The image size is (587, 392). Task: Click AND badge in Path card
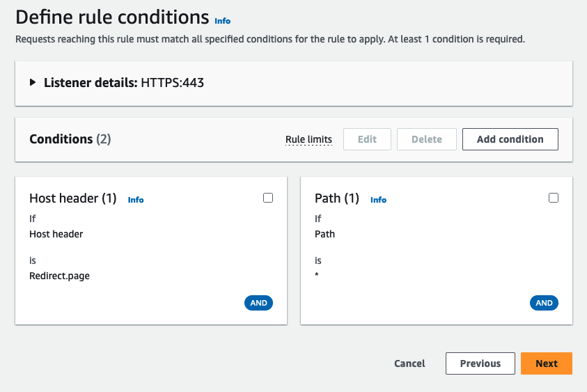[544, 303]
